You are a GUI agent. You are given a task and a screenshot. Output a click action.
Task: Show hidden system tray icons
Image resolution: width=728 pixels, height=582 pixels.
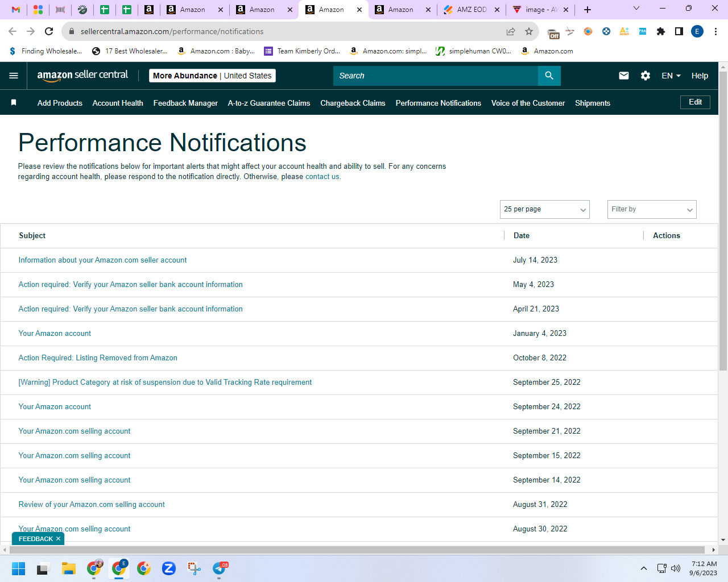644,568
